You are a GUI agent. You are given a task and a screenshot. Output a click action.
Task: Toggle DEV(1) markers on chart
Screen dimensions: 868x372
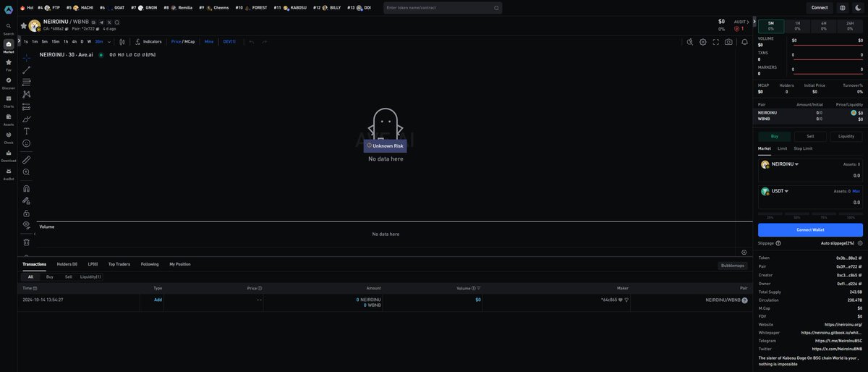coord(229,42)
